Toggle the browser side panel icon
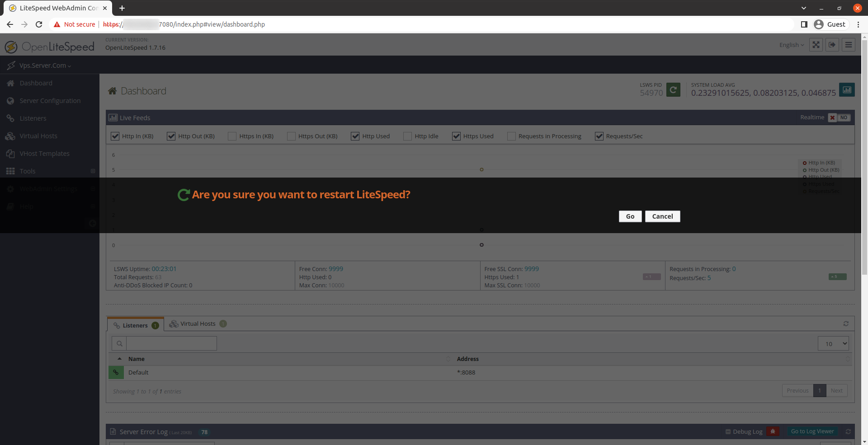 [x=804, y=24]
